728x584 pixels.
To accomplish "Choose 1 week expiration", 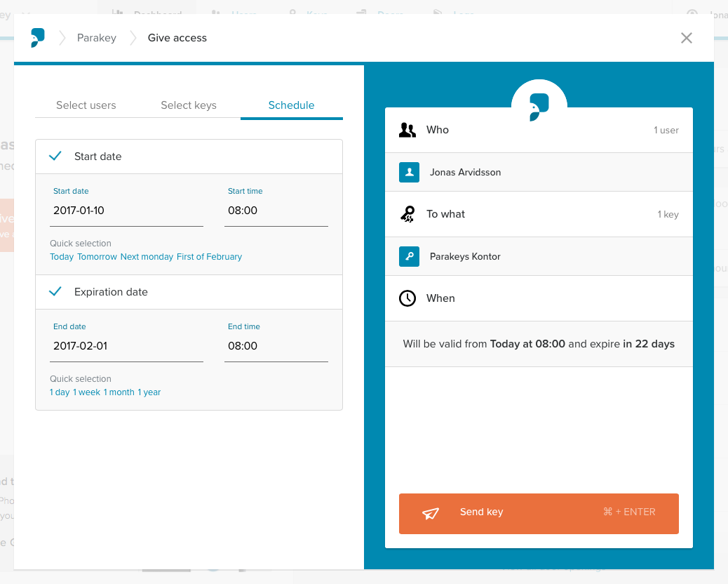I will [x=86, y=392].
